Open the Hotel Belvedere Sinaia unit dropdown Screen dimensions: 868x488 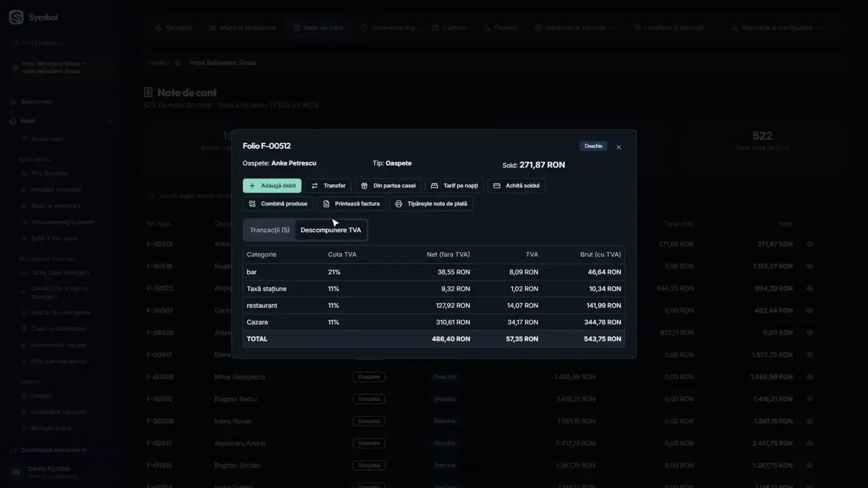[234, 63]
